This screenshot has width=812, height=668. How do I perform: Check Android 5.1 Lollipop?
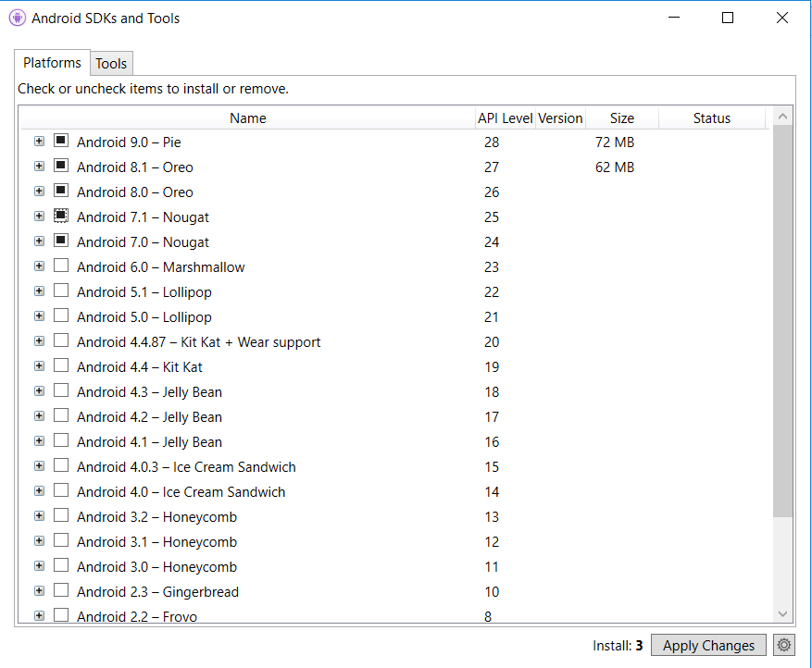[61, 291]
